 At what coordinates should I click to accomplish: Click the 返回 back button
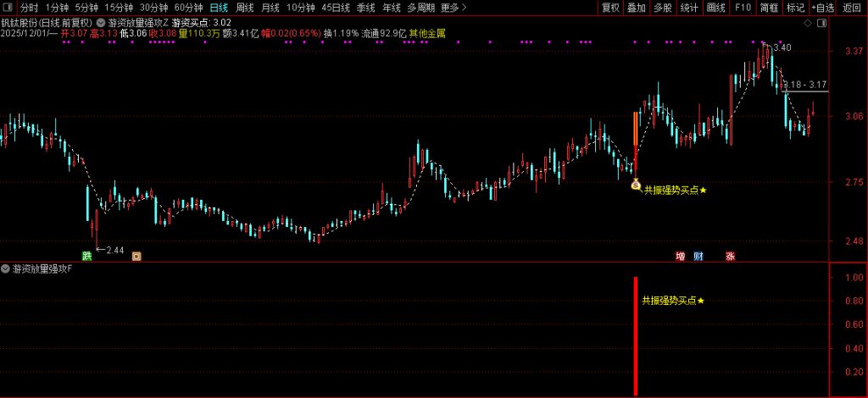851,8
